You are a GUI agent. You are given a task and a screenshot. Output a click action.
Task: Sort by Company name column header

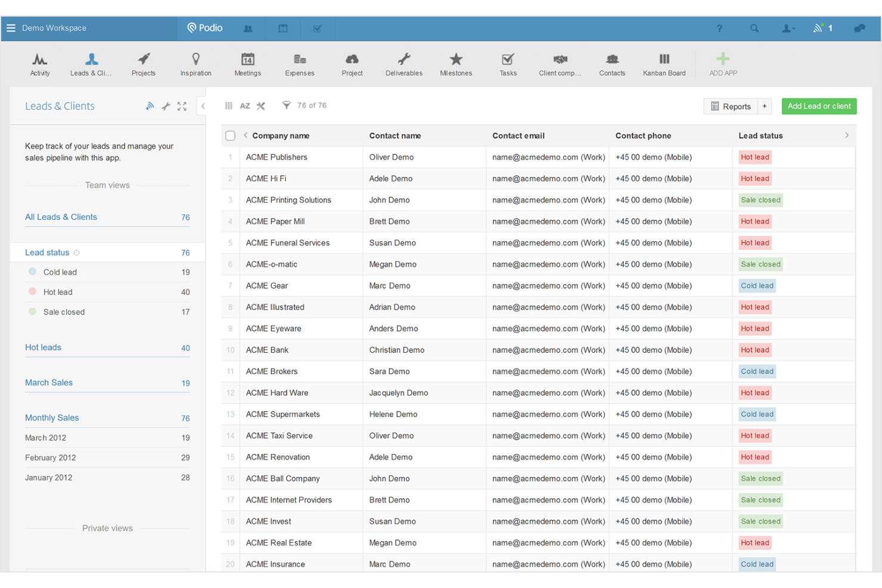pos(281,136)
